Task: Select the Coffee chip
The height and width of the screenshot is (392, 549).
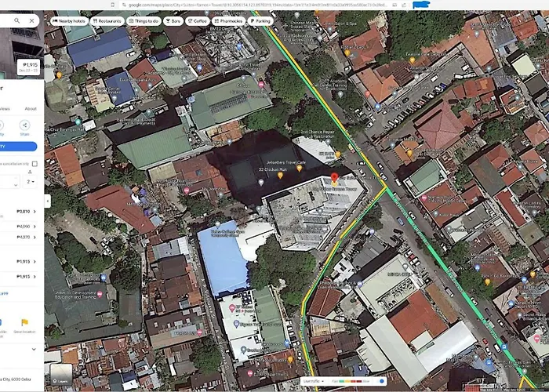Action: 197,21
